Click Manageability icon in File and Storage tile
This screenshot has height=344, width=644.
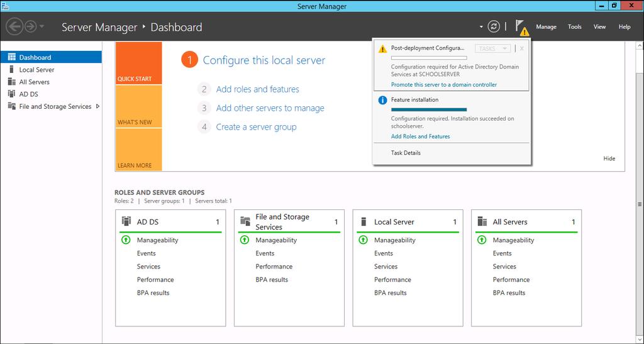coord(245,240)
